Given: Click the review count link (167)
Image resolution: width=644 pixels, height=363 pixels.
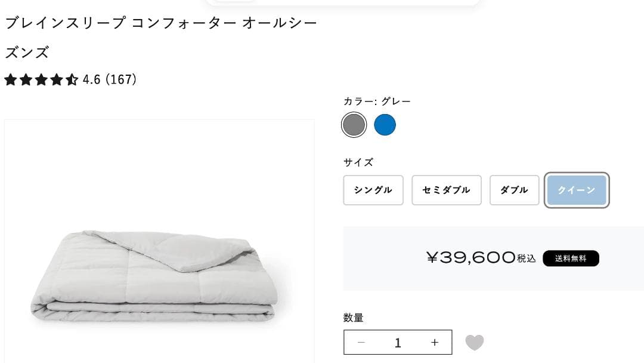Looking at the screenshot, I should (x=122, y=78).
